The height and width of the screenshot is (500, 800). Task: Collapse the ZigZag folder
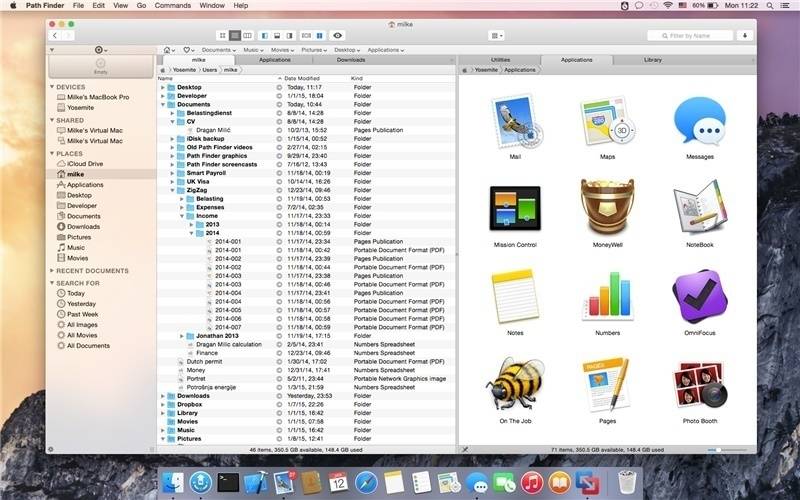pos(172,190)
